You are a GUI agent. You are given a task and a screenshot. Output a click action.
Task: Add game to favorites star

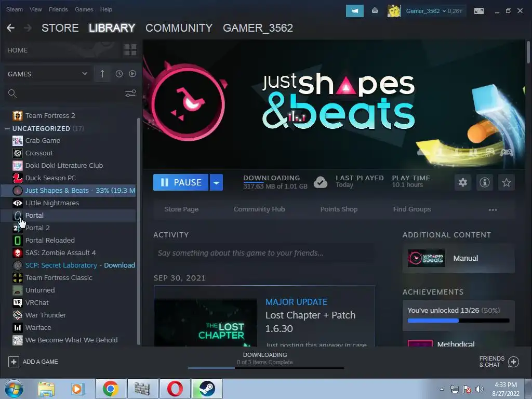click(x=506, y=182)
